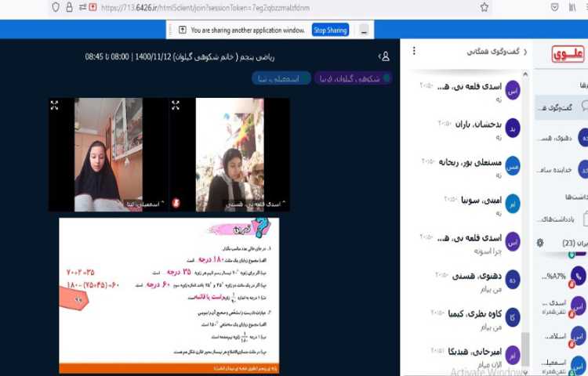Viewport: 588px width, 376px height.
Task: Click the name امینی، سوبیا in chat
Action: coord(481,201)
